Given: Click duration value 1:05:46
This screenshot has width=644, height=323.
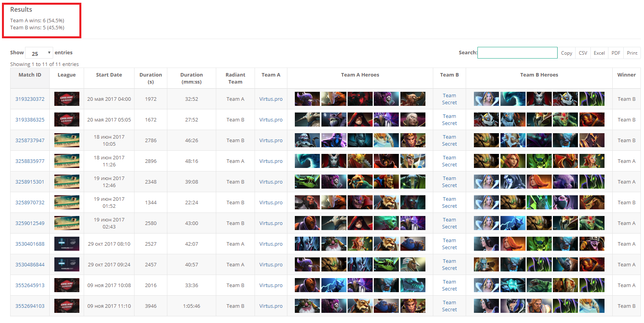Looking at the screenshot, I should (x=192, y=306).
